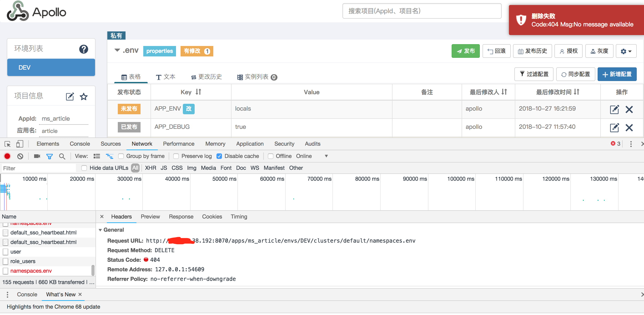The image size is (644, 315).
Task: Edit project info with pencil icon
Action: click(x=70, y=96)
